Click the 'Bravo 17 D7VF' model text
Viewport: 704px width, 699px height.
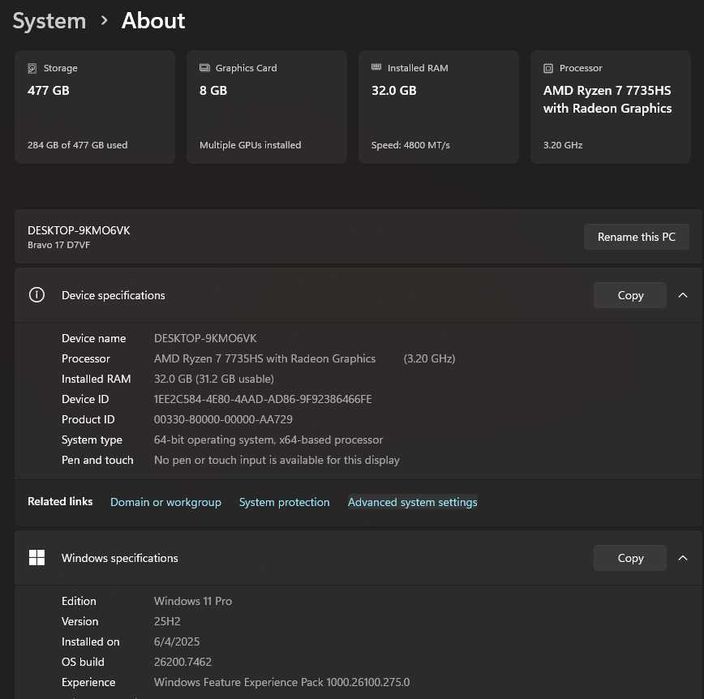pos(59,245)
